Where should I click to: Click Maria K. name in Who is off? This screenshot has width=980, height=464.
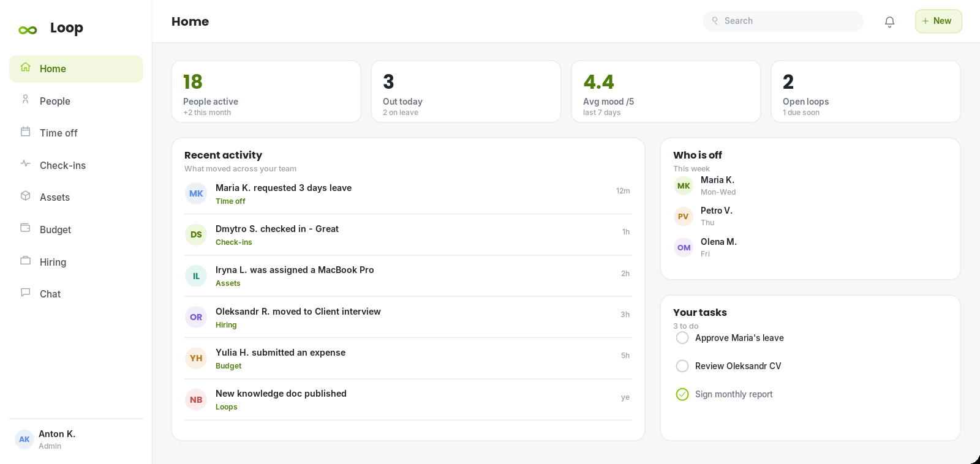click(x=717, y=180)
